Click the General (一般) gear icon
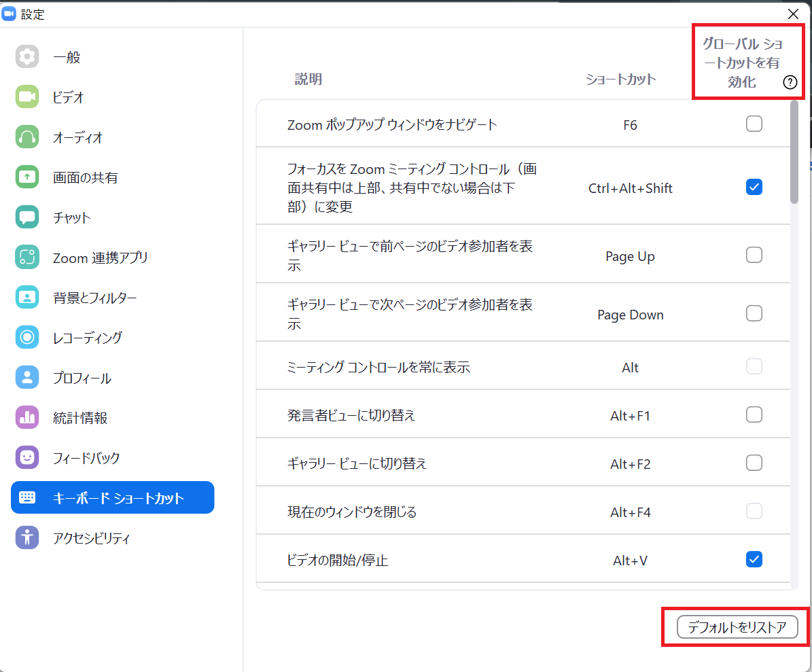The width and height of the screenshot is (812, 672). 27,57
